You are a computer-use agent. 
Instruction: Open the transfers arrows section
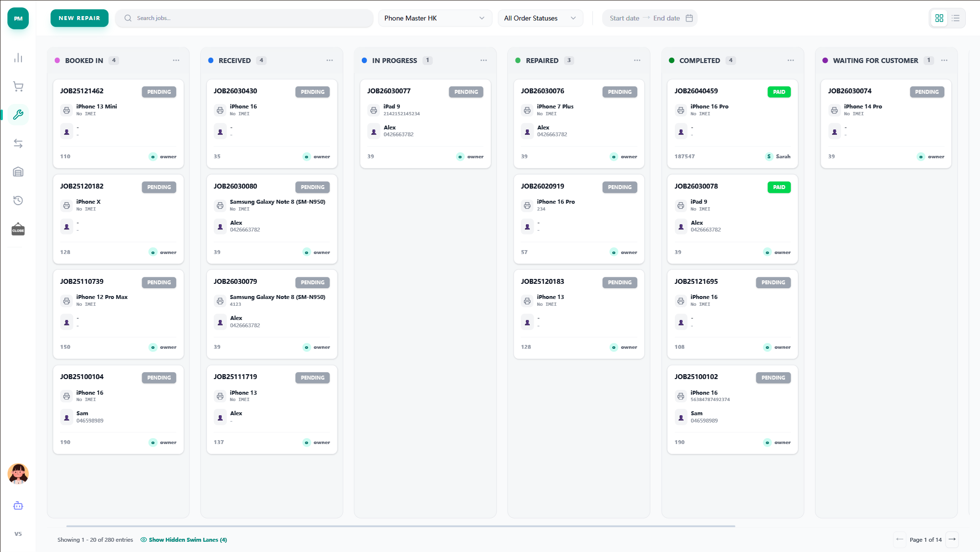[x=18, y=143]
